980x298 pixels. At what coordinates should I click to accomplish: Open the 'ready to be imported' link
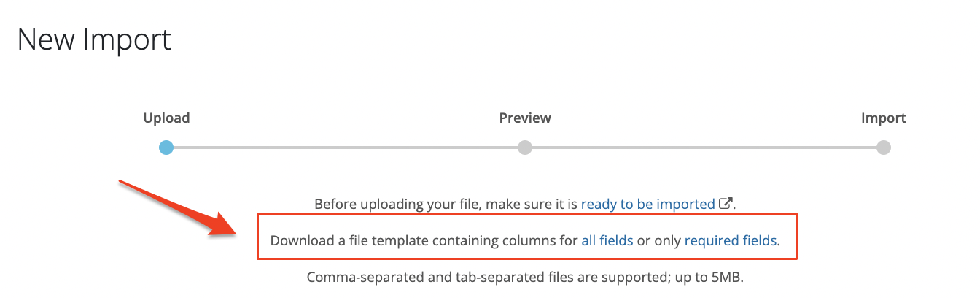click(x=647, y=205)
